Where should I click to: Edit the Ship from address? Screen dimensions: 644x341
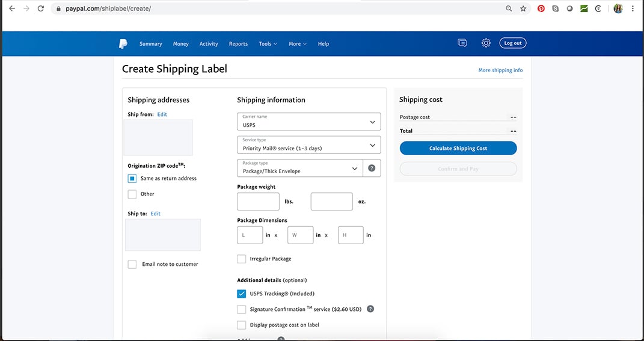162,114
